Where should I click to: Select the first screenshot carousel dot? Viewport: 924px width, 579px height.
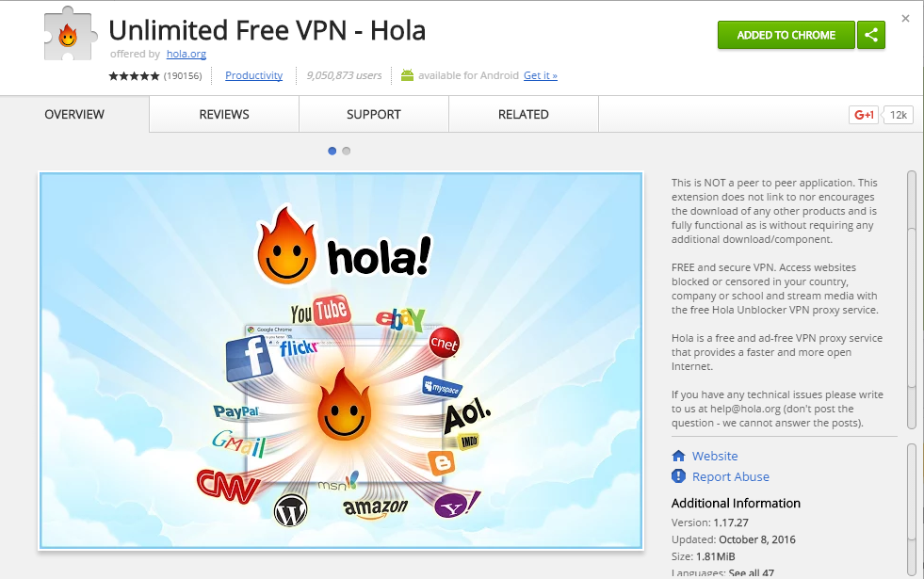coord(332,151)
